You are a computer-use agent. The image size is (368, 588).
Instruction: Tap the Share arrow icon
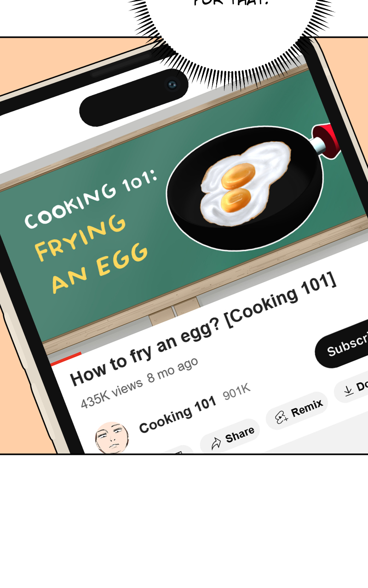(x=216, y=443)
